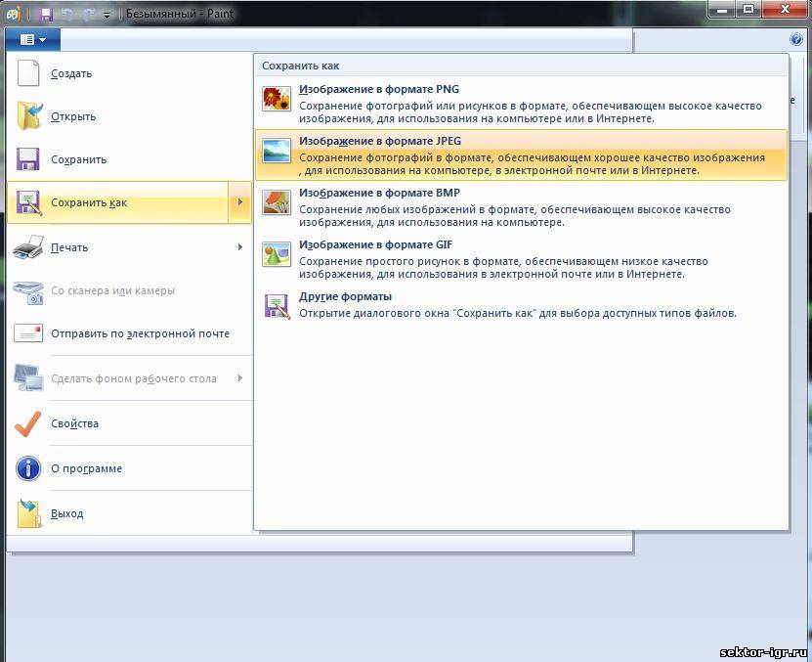Click the orange checkmark icon beside Свойства
This screenshot has width=812, height=662.
pyautogui.click(x=28, y=424)
